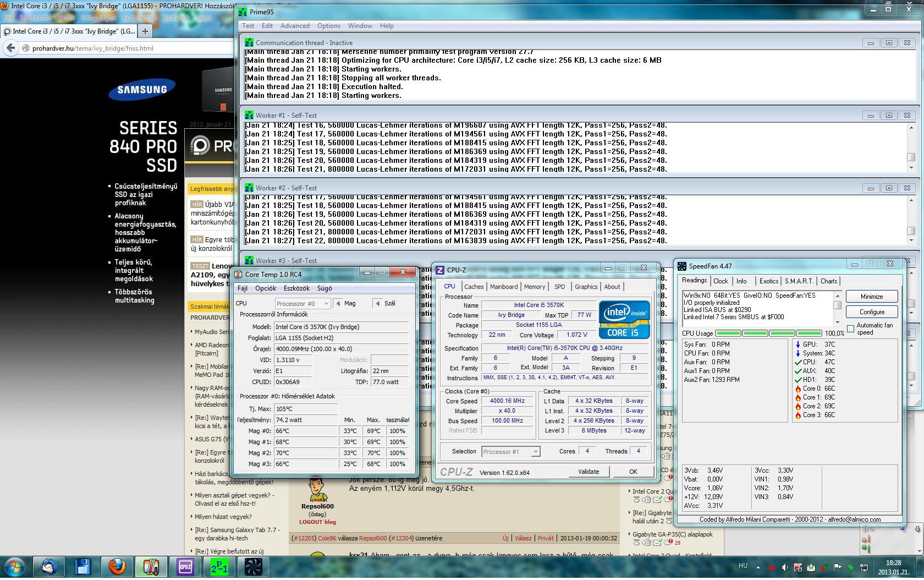Screen dimensions: 924x580
Task: Open the Prime95 icon in the taskbar
Action: click(219, 566)
